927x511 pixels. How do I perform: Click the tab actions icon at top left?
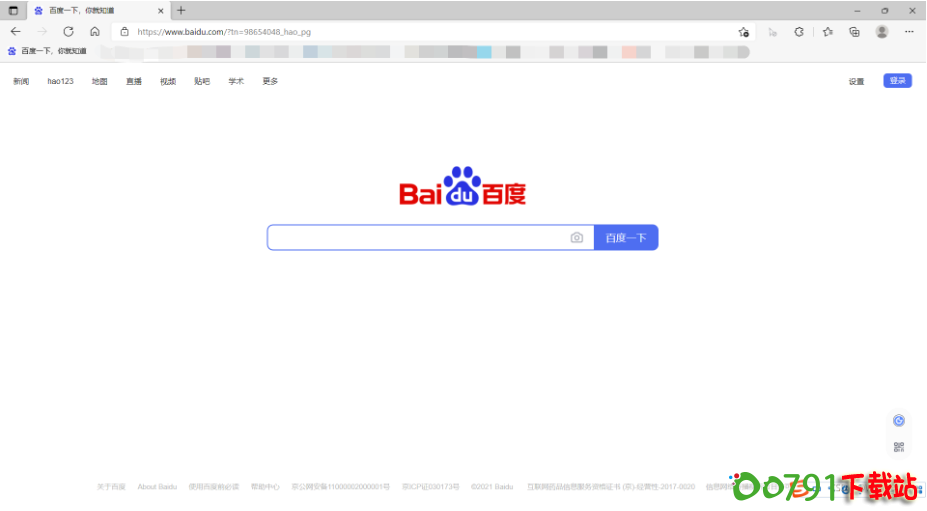pos(13,10)
